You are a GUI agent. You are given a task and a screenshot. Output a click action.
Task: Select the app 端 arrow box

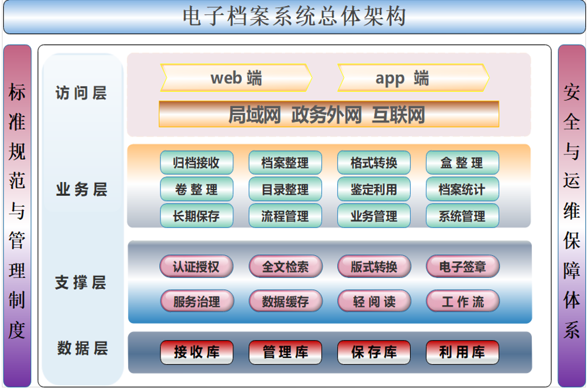point(413,78)
